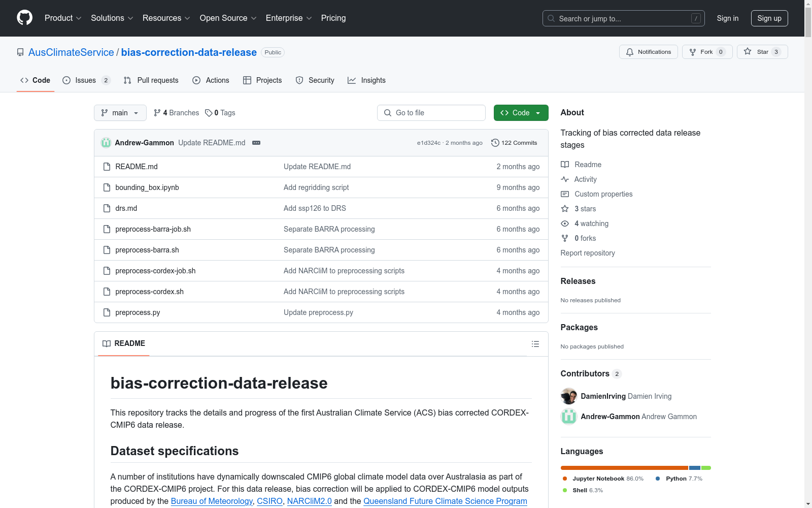Switch to the Security tab
The width and height of the screenshot is (812, 508).
[315, 80]
